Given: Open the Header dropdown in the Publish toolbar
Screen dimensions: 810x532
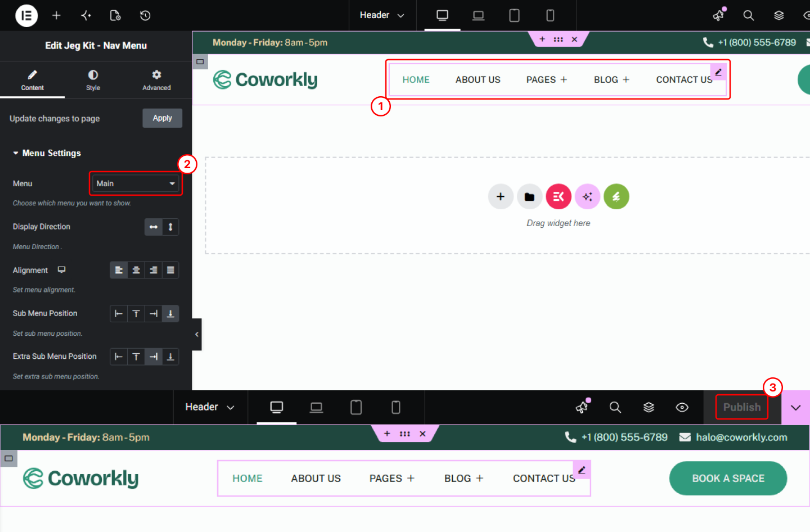Looking at the screenshot, I should click(x=210, y=407).
